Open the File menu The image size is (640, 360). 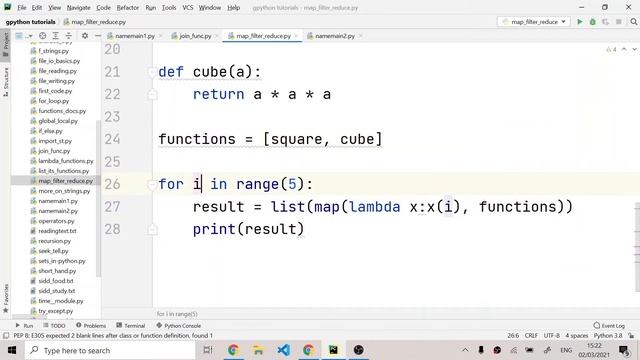(x=22, y=7)
